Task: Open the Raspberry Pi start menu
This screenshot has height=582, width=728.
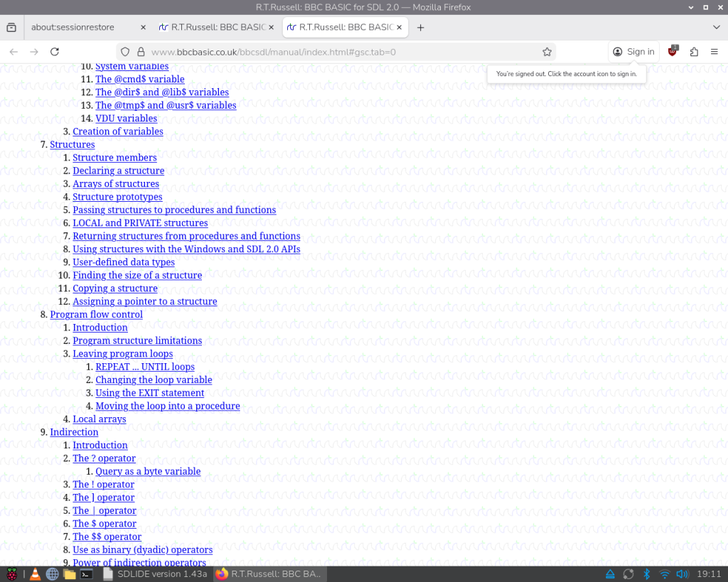Action: [12, 574]
